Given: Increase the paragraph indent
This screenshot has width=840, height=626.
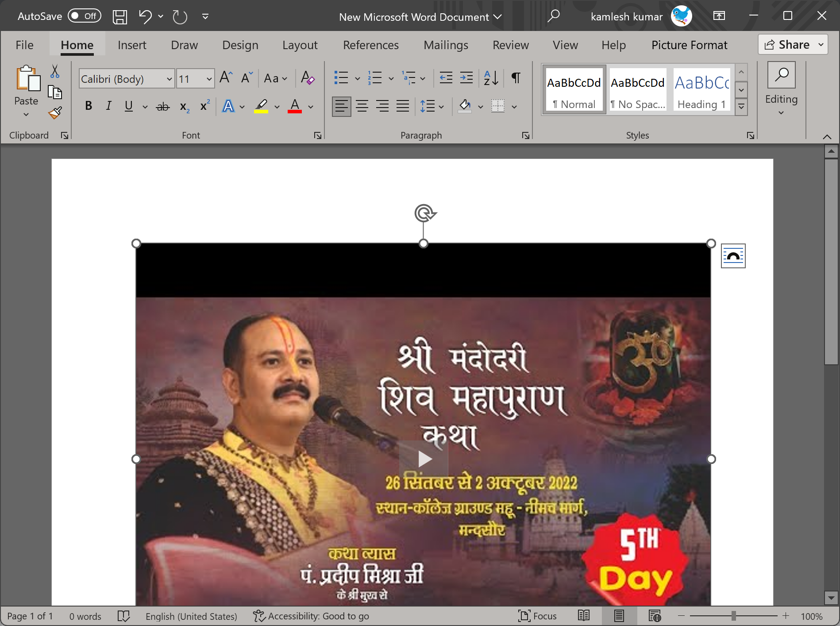Looking at the screenshot, I should pyautogui.click(x=466, y=78).
